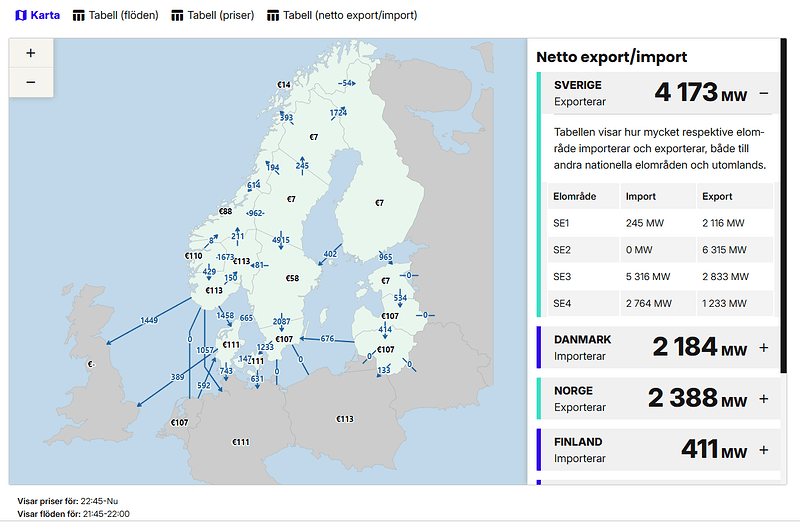Image resolution: width=800 pixels, height=522 pixels.
Task: Click the 2087 flow label in south Sweden
Action: (x=281, y=321)
